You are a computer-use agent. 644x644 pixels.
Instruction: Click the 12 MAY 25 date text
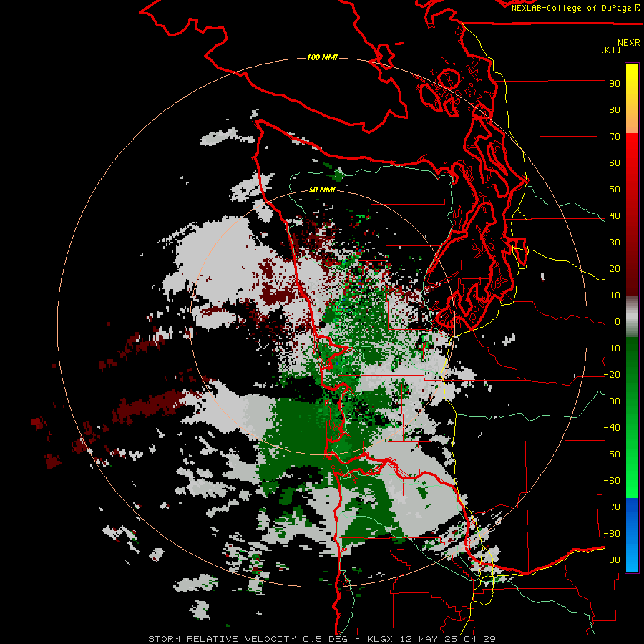click(429, 639)
